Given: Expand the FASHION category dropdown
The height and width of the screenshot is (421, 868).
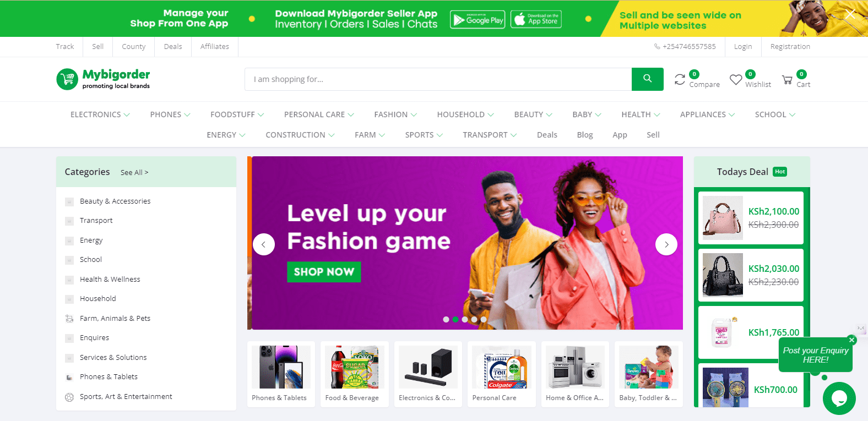Looking at the screenshot, I should point(395,114).
